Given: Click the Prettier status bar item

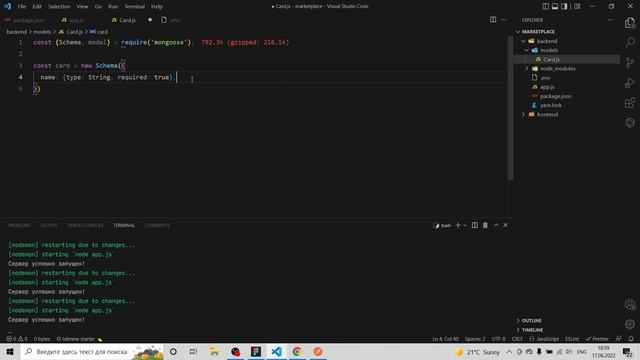Looking at the screenshot, I should point(597,339).
